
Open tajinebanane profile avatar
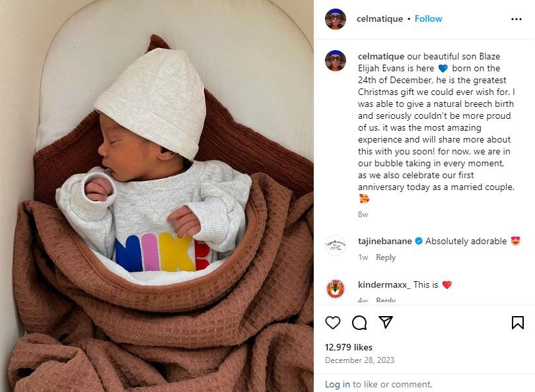(336, 245)
